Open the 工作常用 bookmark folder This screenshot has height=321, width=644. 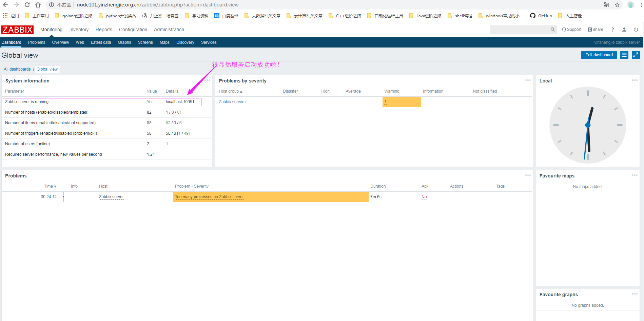[37, 16]
